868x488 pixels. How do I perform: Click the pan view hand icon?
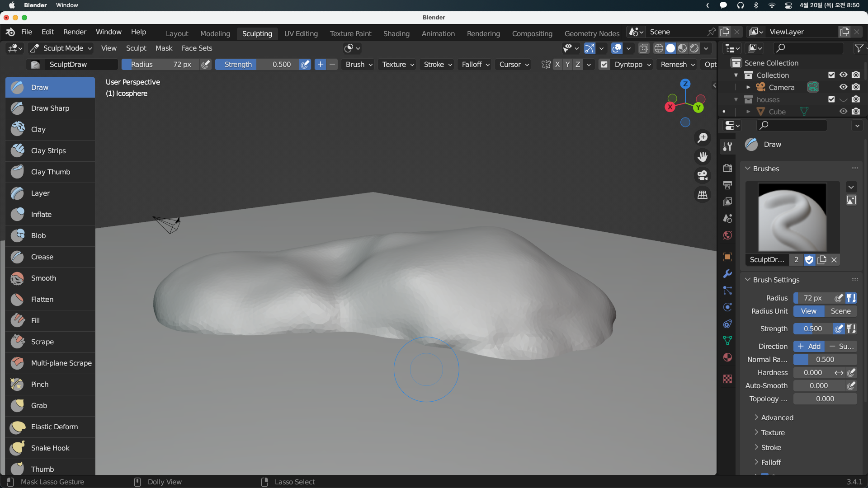click(x=703, y=157)
